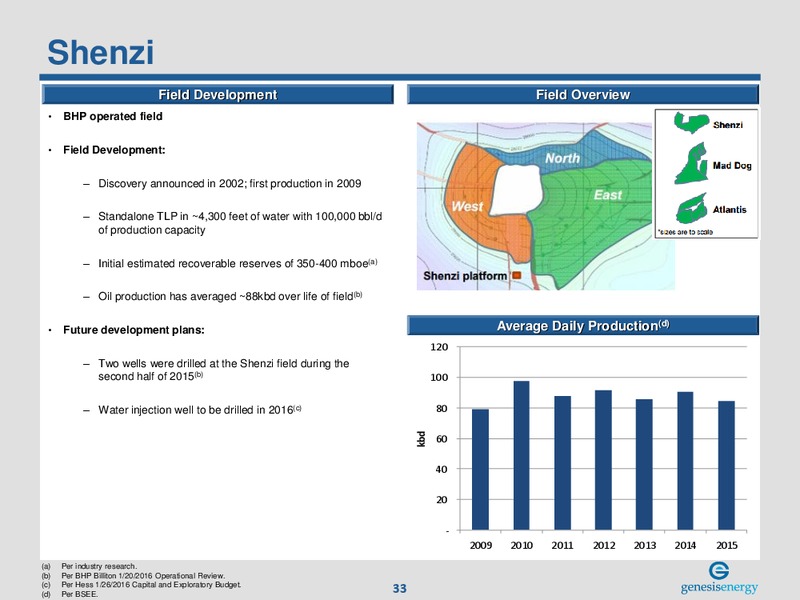
Task: Click the Genesis Energy logo icon
Action: pyautogui.click(x=719, y=570)
